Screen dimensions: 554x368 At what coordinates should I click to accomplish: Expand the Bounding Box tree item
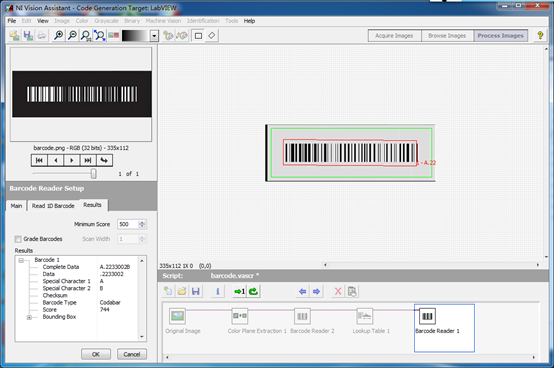[29, 317]
